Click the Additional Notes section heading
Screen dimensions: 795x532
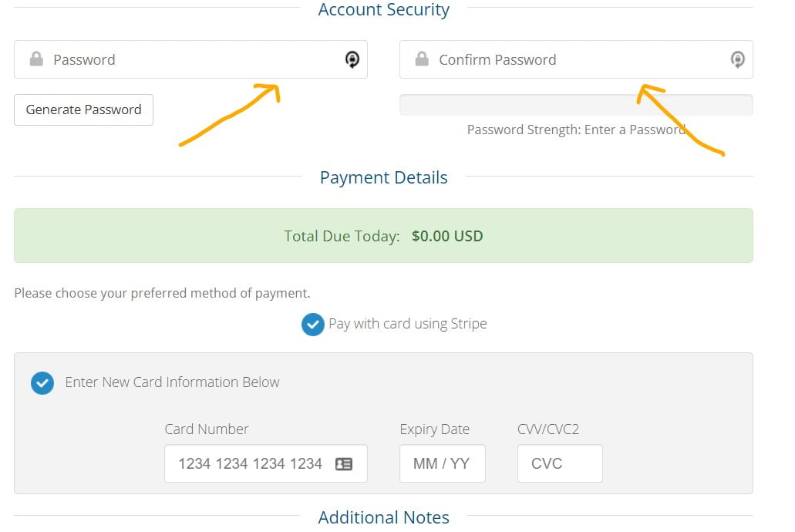tap(384, 517)
